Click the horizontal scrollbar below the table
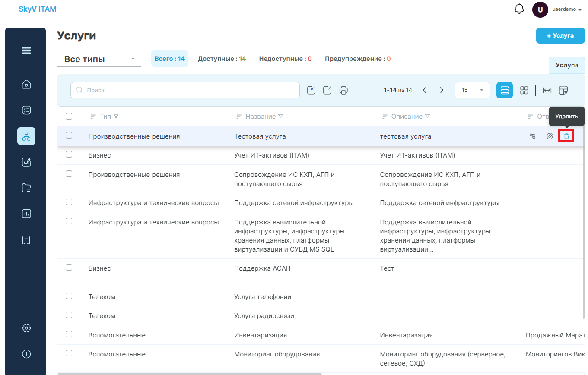 pyautogui.click(x=190, y=374)
